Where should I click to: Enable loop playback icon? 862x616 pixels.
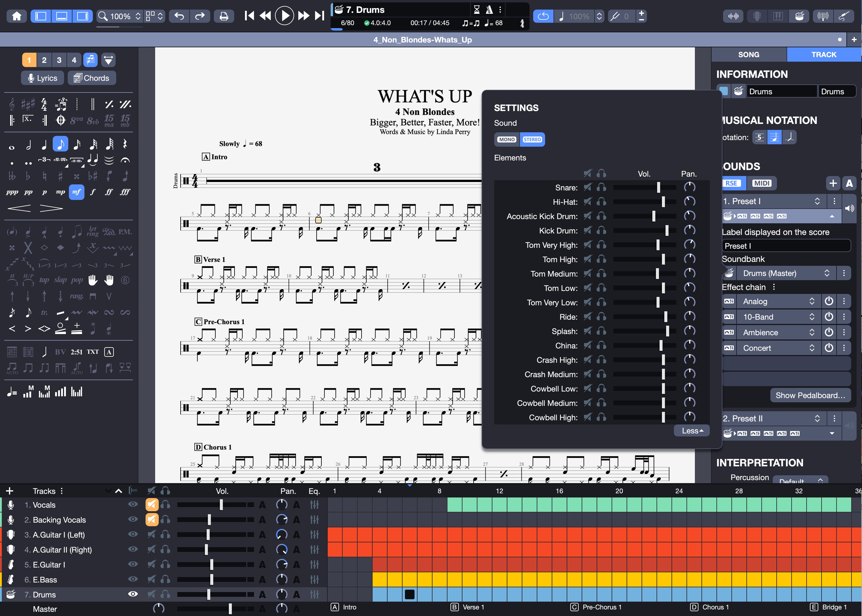[x=543, y=16]
